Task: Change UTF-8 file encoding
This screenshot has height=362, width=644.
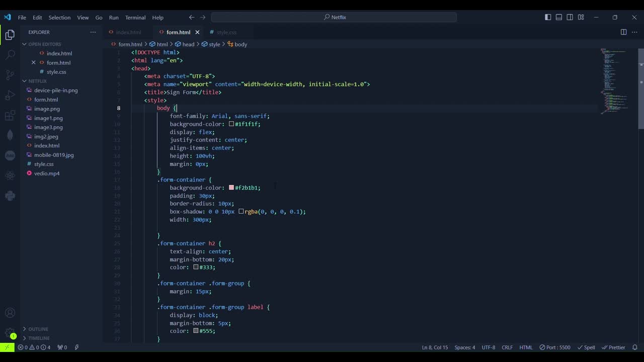Action: click(x=489, y=347)
